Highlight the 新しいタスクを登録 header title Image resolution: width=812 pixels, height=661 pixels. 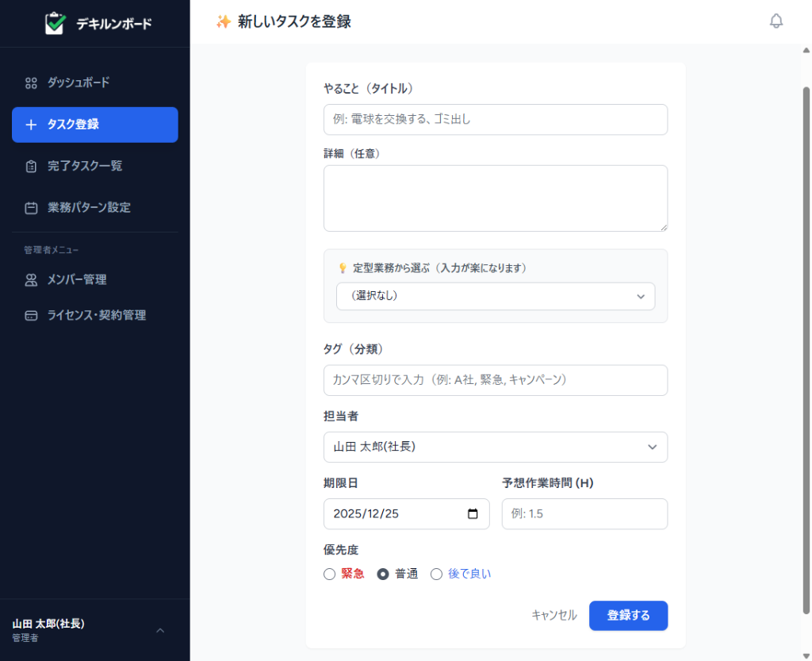(x=294, y=22)
